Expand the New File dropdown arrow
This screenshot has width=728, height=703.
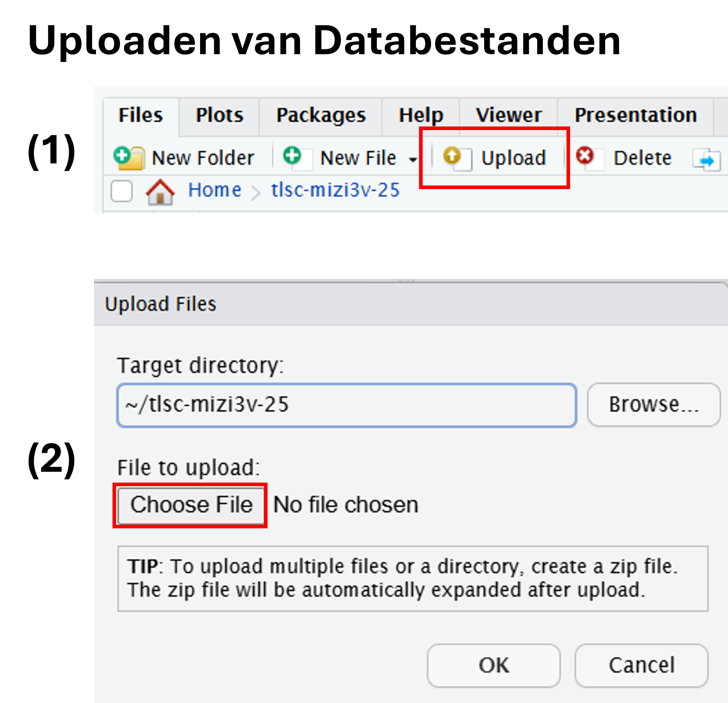(413, 159)
